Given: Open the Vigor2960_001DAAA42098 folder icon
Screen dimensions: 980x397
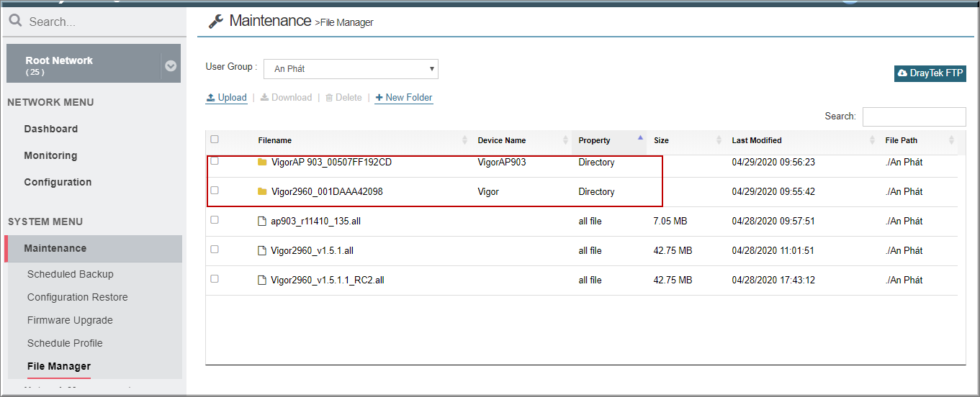Looking at the screenshot, I should 262,191.
